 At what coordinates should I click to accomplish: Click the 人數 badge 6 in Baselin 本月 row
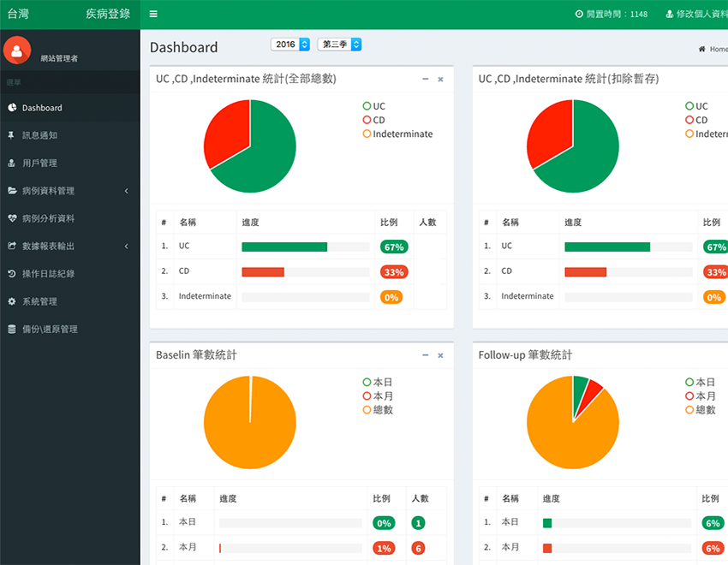pos(418,548)
